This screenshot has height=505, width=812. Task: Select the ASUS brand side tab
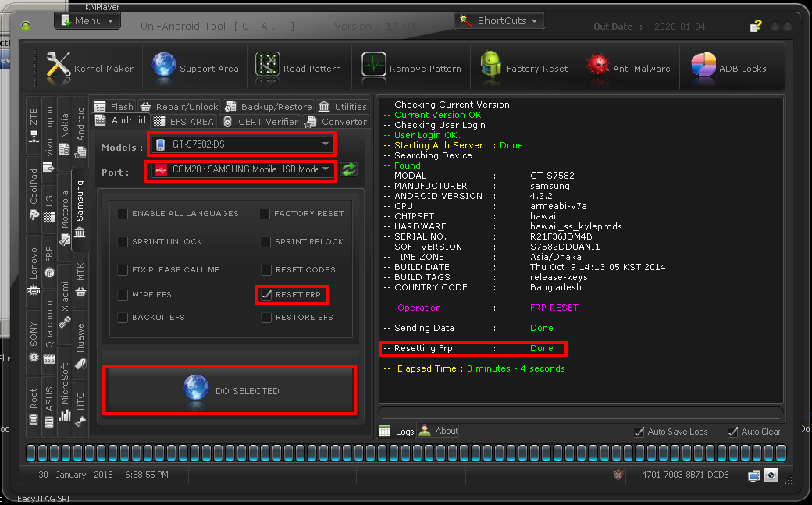(x=49, y=406)
